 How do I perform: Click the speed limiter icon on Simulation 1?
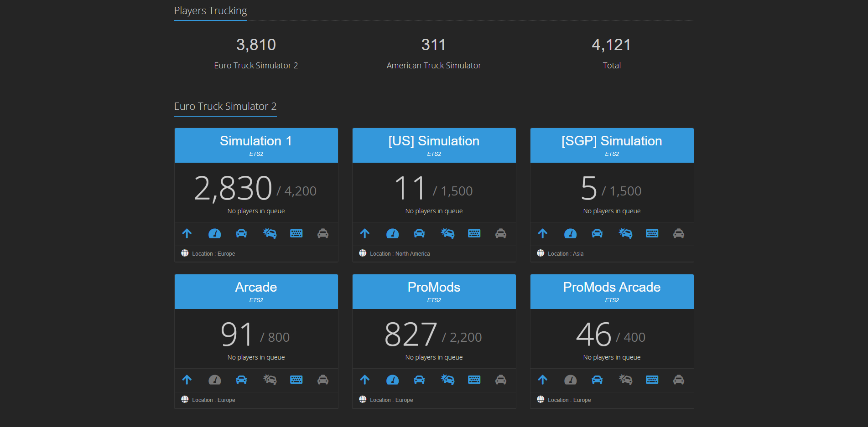[x=214, y=233]
